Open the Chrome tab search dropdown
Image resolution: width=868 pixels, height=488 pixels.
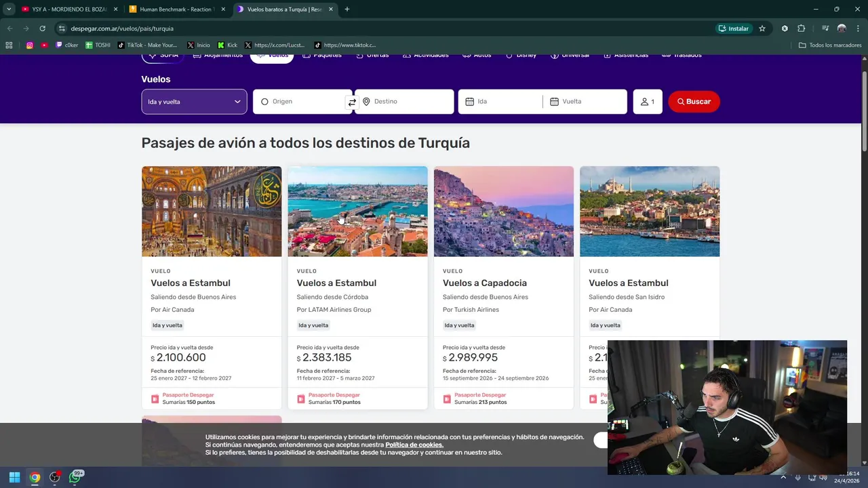click(x=9, y=9)
